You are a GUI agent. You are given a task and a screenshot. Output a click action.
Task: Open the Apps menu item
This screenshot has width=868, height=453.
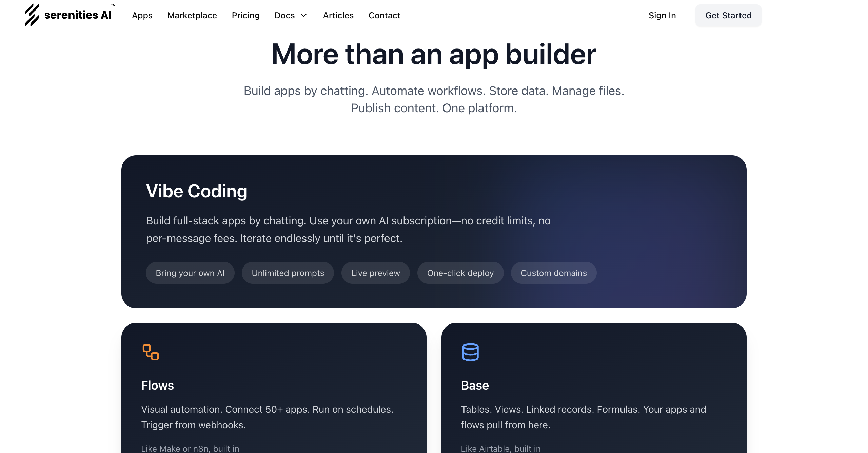[142, 16]
